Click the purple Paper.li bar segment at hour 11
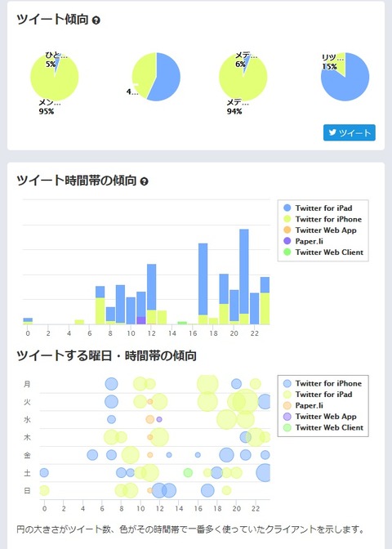 (x=141, y=320)
